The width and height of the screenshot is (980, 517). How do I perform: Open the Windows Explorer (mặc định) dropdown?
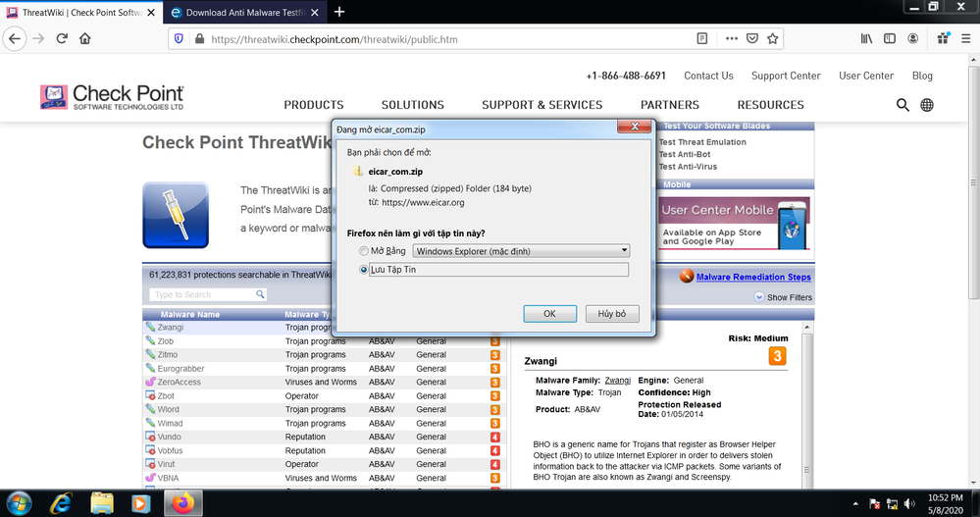tap(521, 251)
